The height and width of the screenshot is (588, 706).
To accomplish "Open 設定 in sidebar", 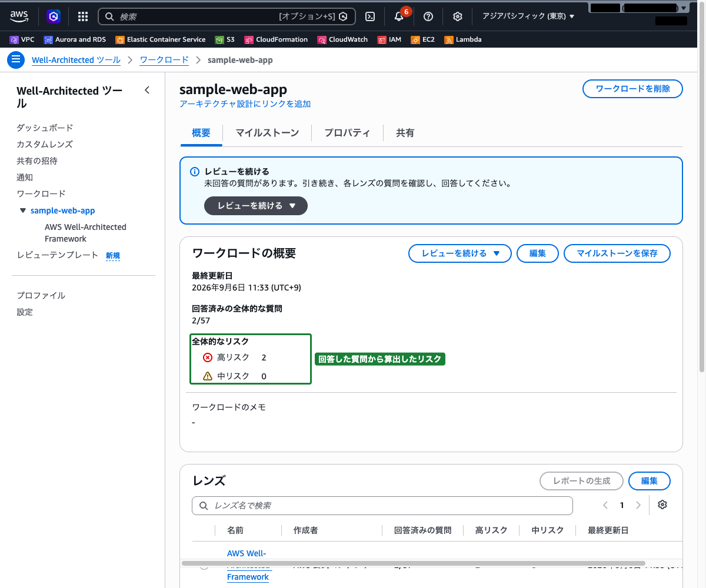I will [25, 312].
